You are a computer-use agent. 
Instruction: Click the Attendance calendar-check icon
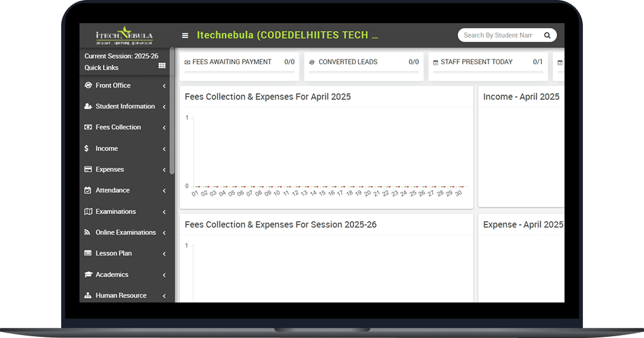[x=87, y=190]
